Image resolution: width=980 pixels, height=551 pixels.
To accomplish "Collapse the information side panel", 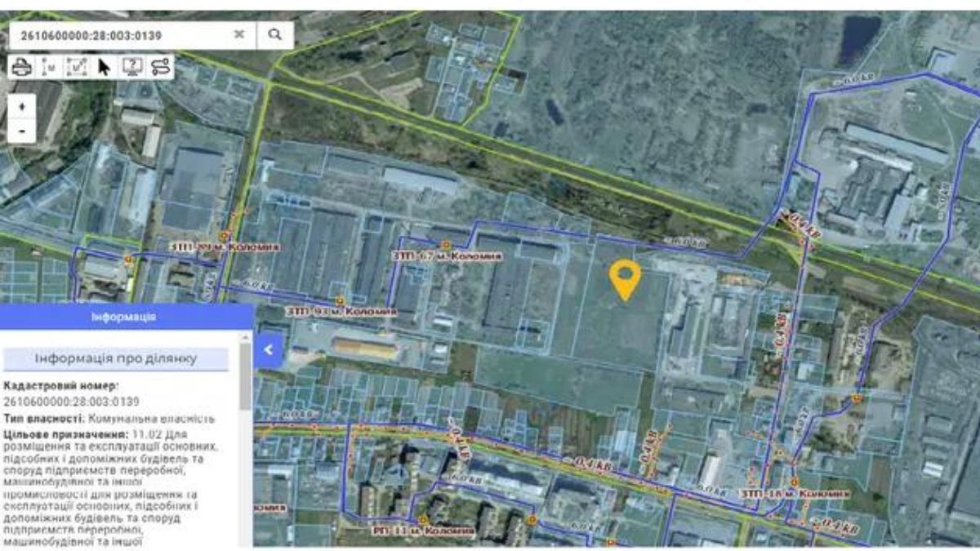I will tap(269, 350).
